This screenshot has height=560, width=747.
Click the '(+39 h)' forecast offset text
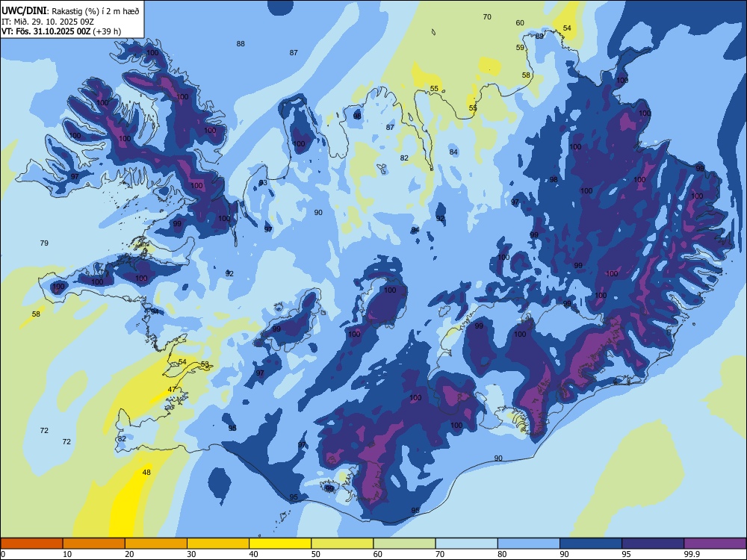tap(107, 31)
